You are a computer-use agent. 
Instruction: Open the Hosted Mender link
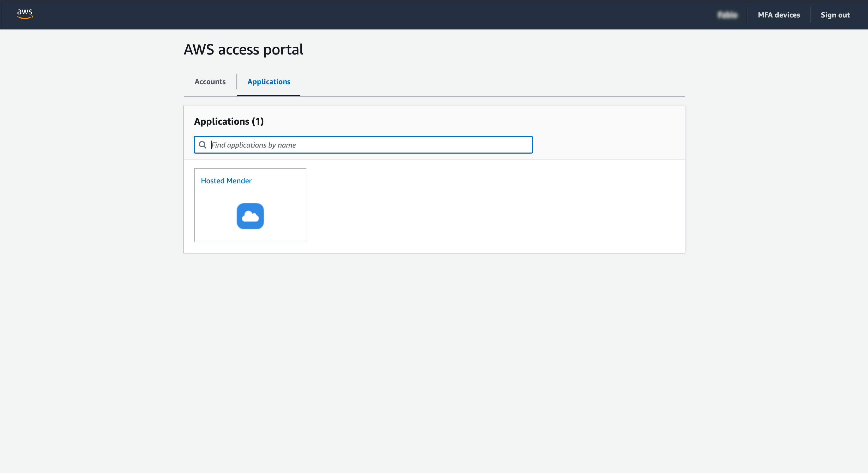pyautogui.click(x=226, y=181)
